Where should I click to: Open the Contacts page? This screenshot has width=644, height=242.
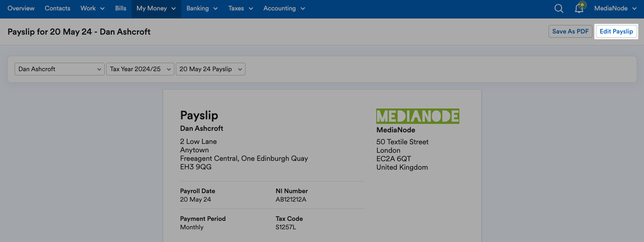pyautogui.click(x=57, y=8)
